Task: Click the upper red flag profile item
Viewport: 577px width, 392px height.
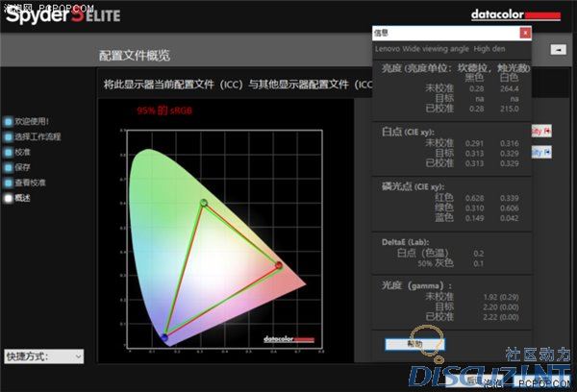Action: 540,130
